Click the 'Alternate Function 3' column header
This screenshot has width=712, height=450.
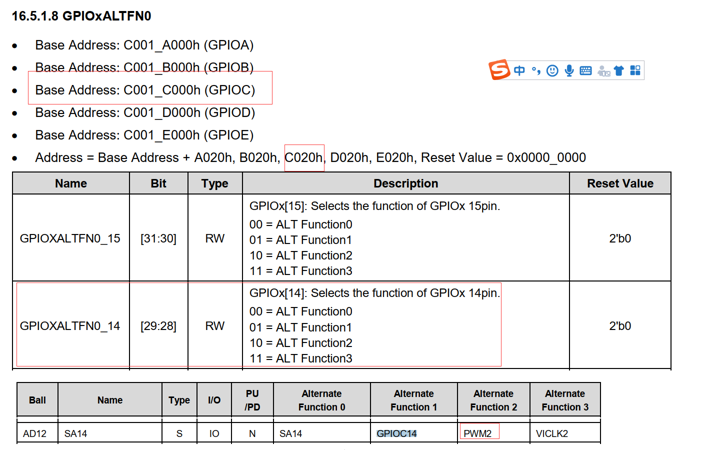point(565,400)
